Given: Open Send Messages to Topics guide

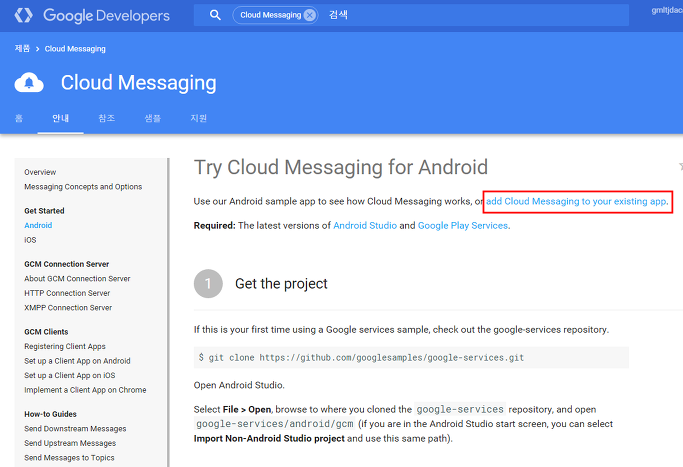Looking at the screenshot, I should pyautogui.click(x=69, y=458).
